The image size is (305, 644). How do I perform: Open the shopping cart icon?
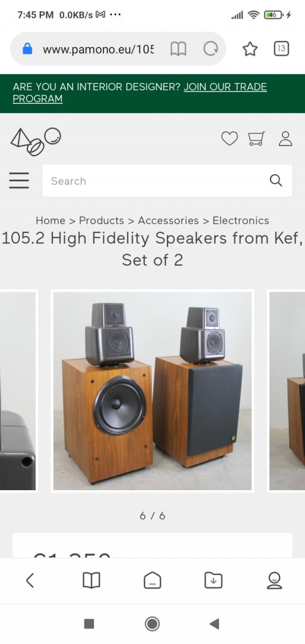(257, 138)
